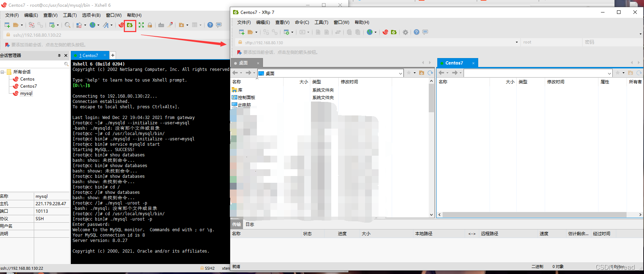Screen dimensions: 644x274
Task: Click remote pane horizontal scrollbar
Action: pyautogui.click(x=534, y=215)
